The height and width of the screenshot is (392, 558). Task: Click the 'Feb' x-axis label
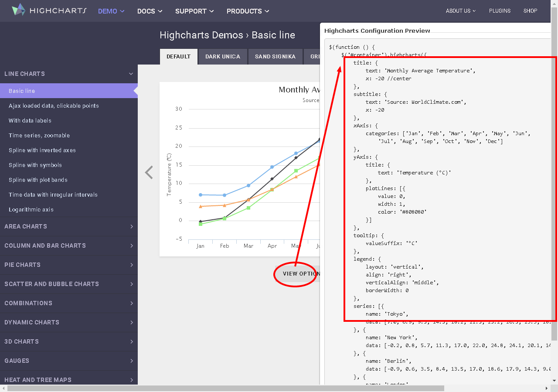pos(225,246)
